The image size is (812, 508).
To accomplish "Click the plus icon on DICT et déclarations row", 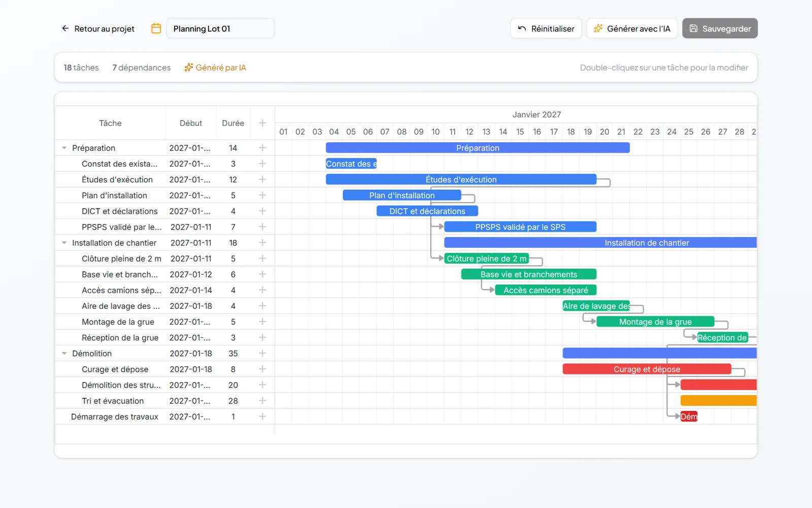I will tap(262, 211).
